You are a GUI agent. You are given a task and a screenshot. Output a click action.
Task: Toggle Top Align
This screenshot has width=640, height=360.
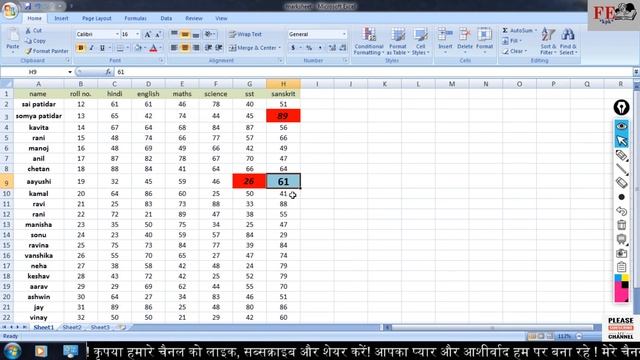coord(174,34)
